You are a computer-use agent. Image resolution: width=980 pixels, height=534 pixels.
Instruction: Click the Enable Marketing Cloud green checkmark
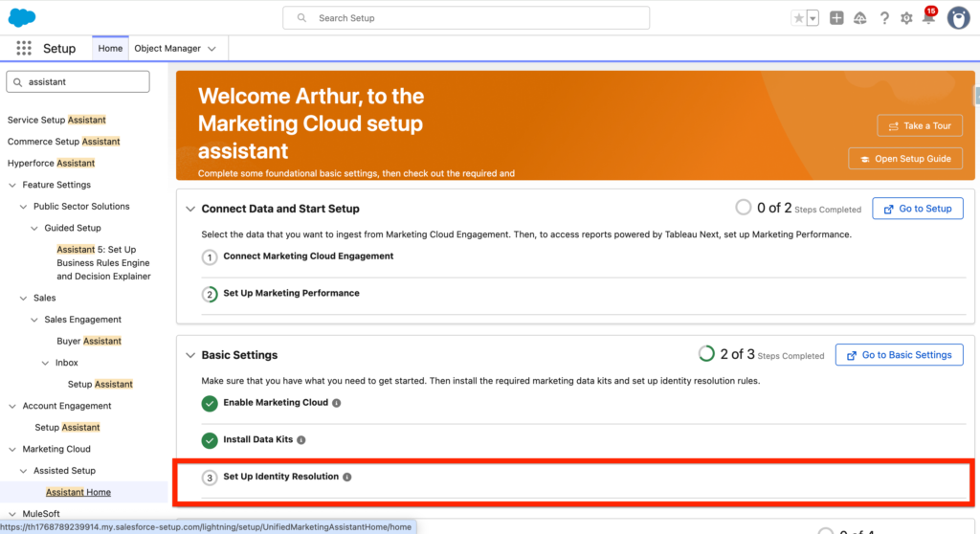click(x=210, y=404)
